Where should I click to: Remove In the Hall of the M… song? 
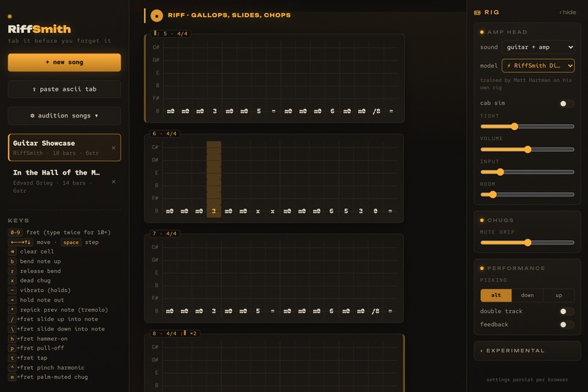(x=114, y=182)
